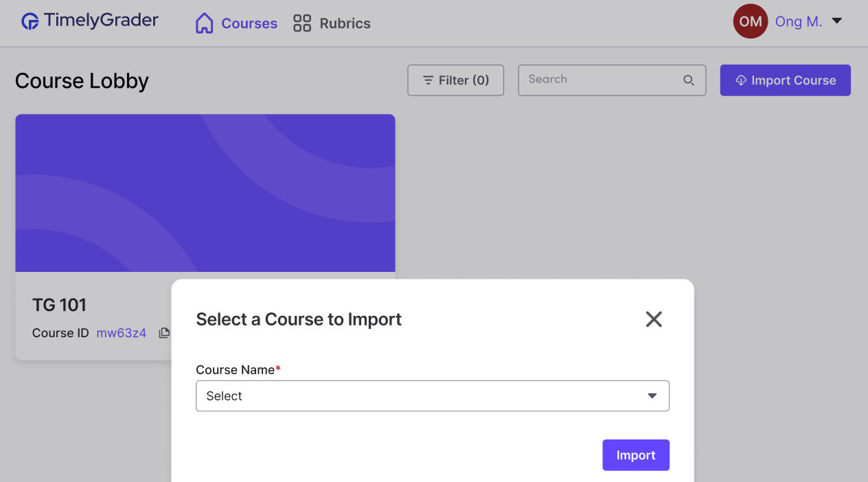868x482 pixels.
Task: Click the cloud icon on Import Course
Action: [x=741, y=80]
